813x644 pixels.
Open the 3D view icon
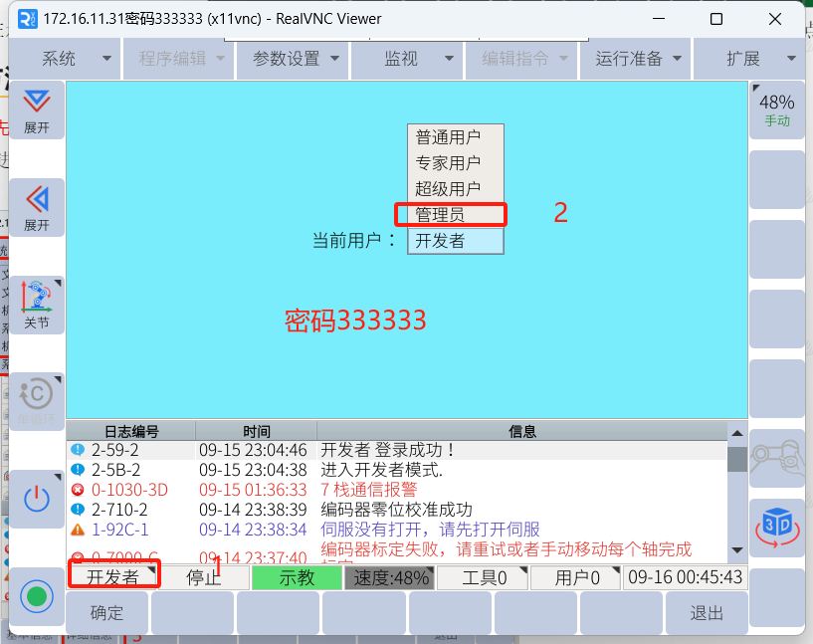coord(776,526)
